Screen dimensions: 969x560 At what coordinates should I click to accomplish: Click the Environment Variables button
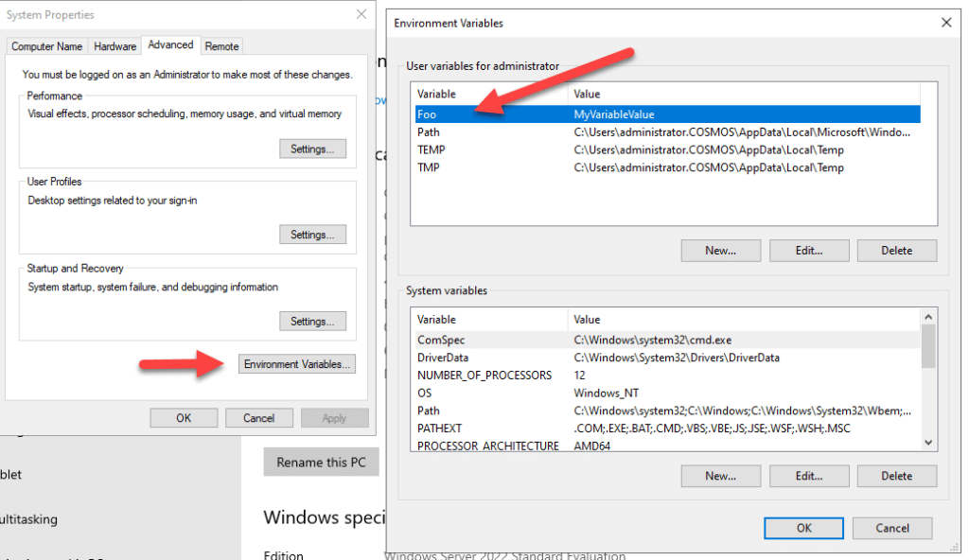(x=296, y=363)
